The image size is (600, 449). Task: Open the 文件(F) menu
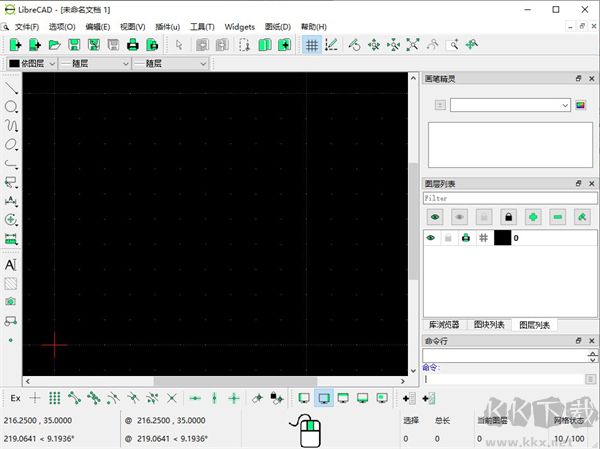pyautogui.click(x=27, y=27)
